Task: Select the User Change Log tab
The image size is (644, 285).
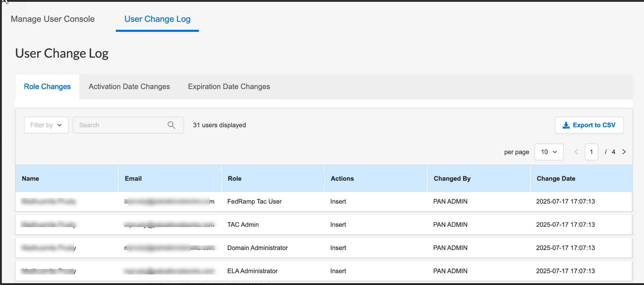Action: point(157,19)
